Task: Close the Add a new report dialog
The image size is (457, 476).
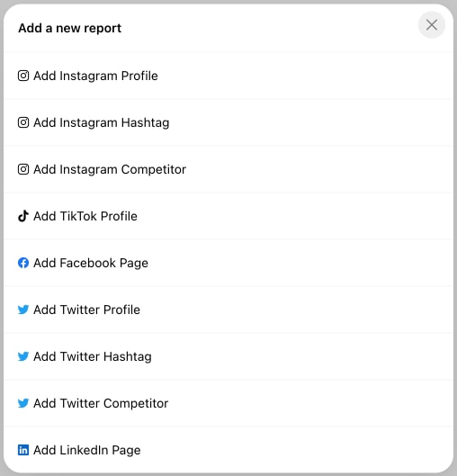Action: pyautogui.click(x=432, y=25)
